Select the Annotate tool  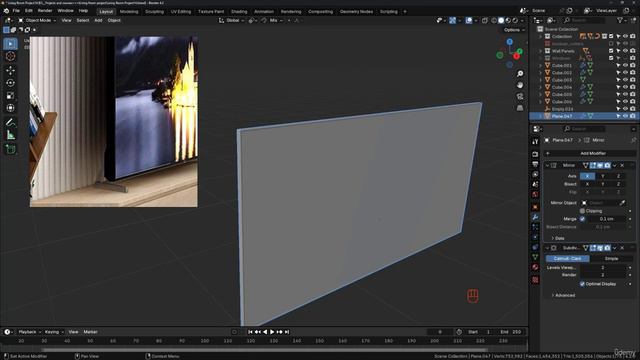tap(11, 122)
